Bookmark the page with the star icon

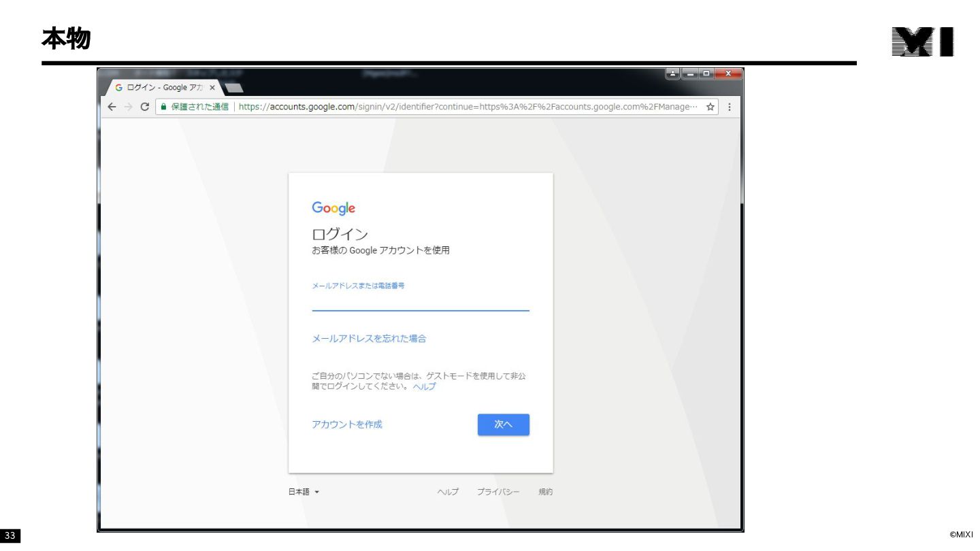point(710,107)
